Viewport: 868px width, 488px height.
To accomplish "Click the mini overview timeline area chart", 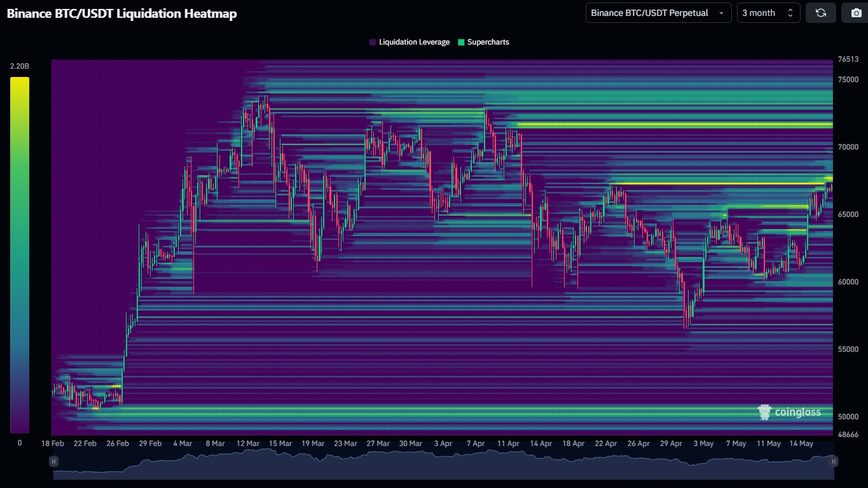I will 444,464.
